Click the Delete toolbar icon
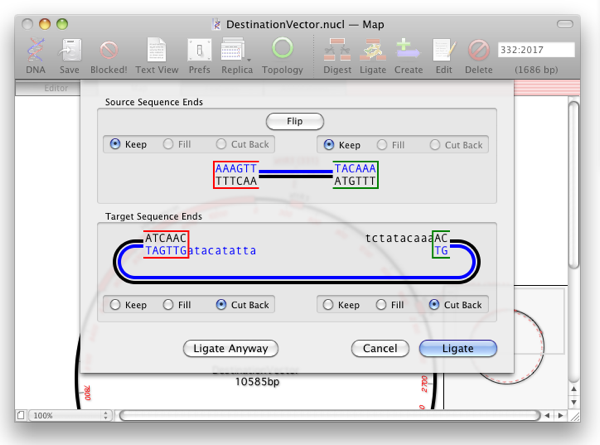The image size is (600, 445). coord(479,55)
